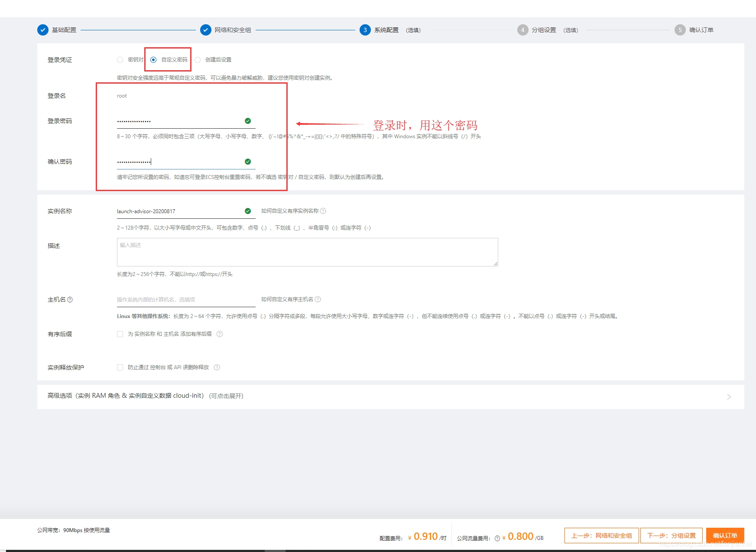The image size is (756, 552).
Task: Click the 基础配置 step checkmark icon
Action: pyautogui.click(x=43, y=30)
